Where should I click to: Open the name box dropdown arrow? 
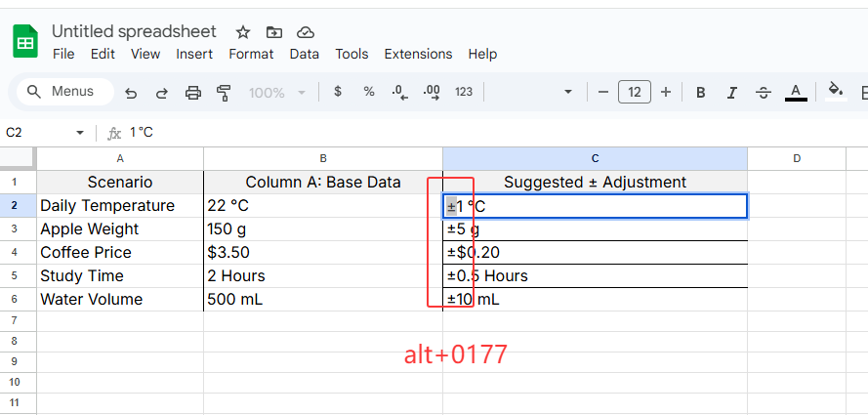coord(80,133)
